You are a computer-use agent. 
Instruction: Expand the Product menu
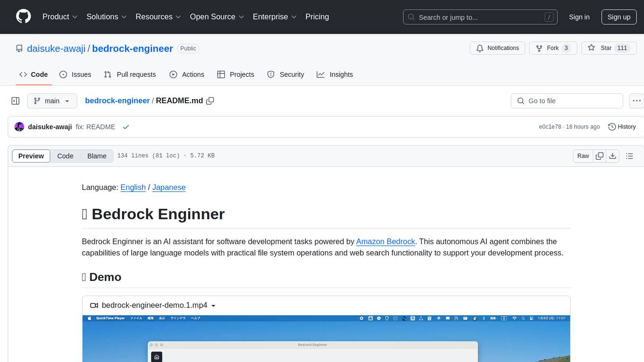60,17
